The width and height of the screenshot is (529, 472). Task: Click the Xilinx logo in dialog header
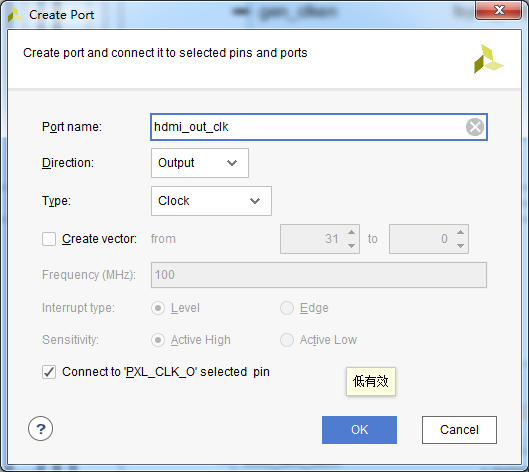[488, 59]
